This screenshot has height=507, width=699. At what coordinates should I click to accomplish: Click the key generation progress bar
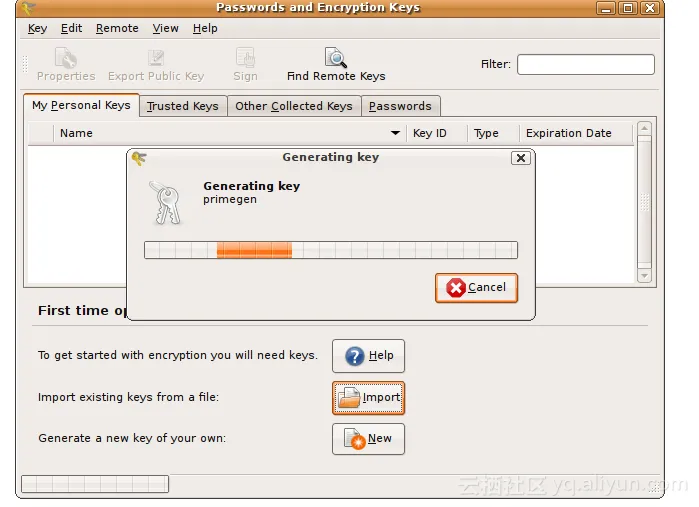331,250
